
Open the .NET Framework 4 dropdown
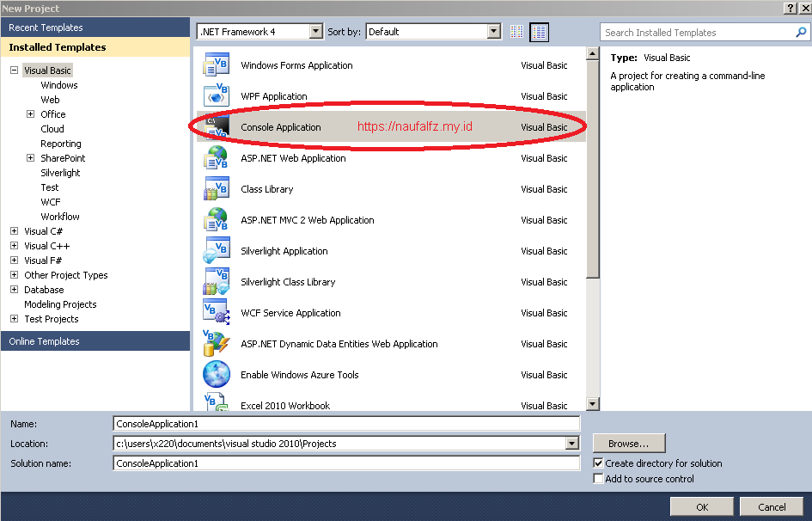click(x=316, y=32)
